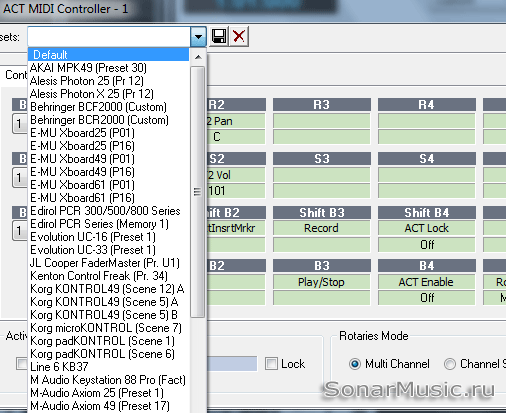Click the ACT Enable assignment cell

[427, 282]
